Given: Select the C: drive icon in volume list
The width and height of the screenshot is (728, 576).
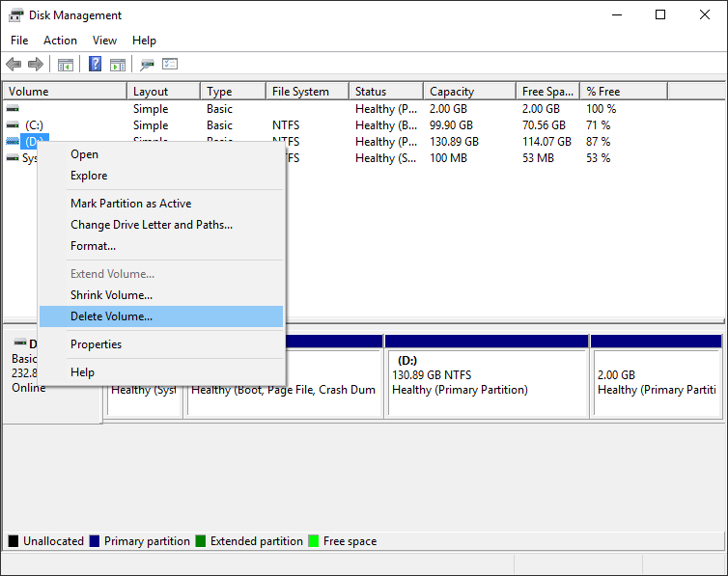Looking at the screenshot, I should pos(13,125).
